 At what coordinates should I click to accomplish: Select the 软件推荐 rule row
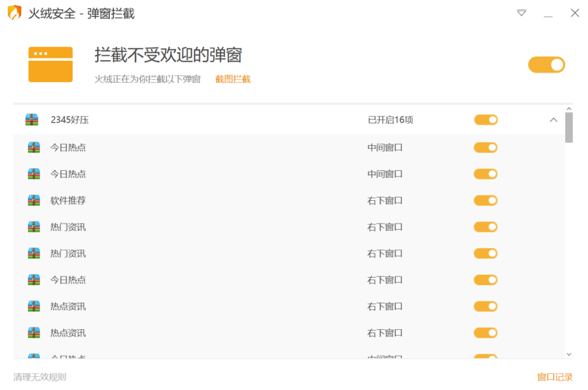click(x=230, y=201)
